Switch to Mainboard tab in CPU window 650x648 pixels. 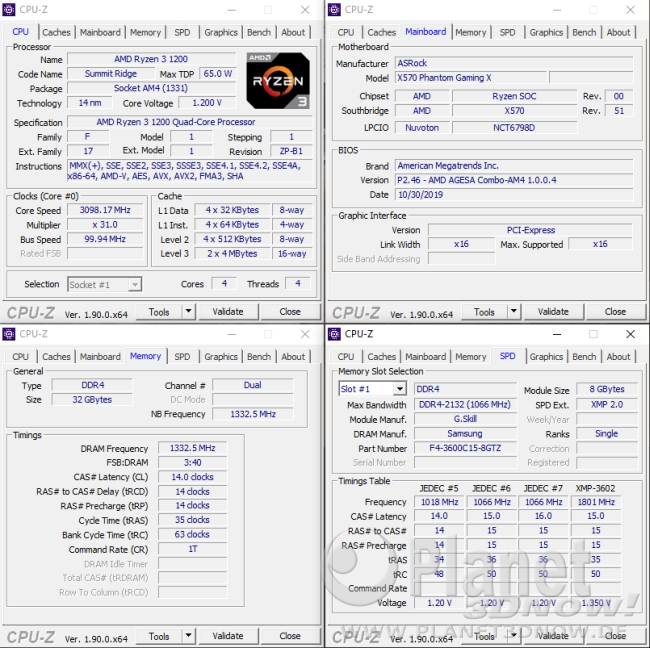tap(100, 32)
